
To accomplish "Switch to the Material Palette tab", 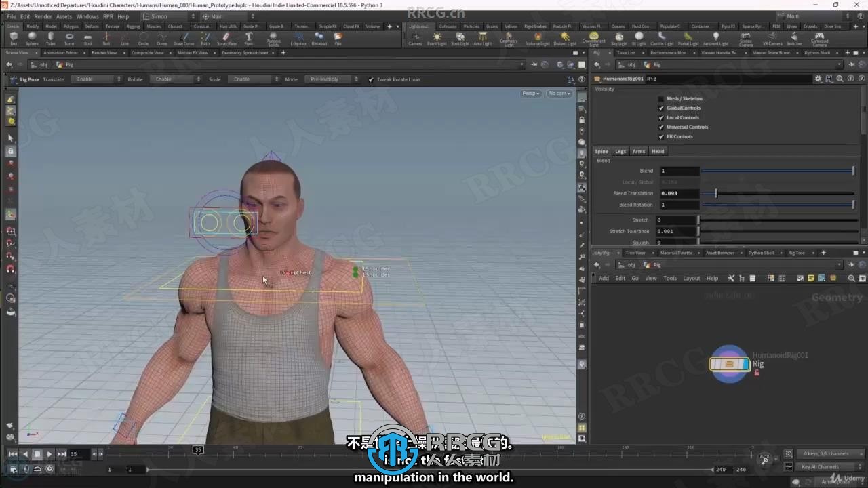I will click(676, 253).
